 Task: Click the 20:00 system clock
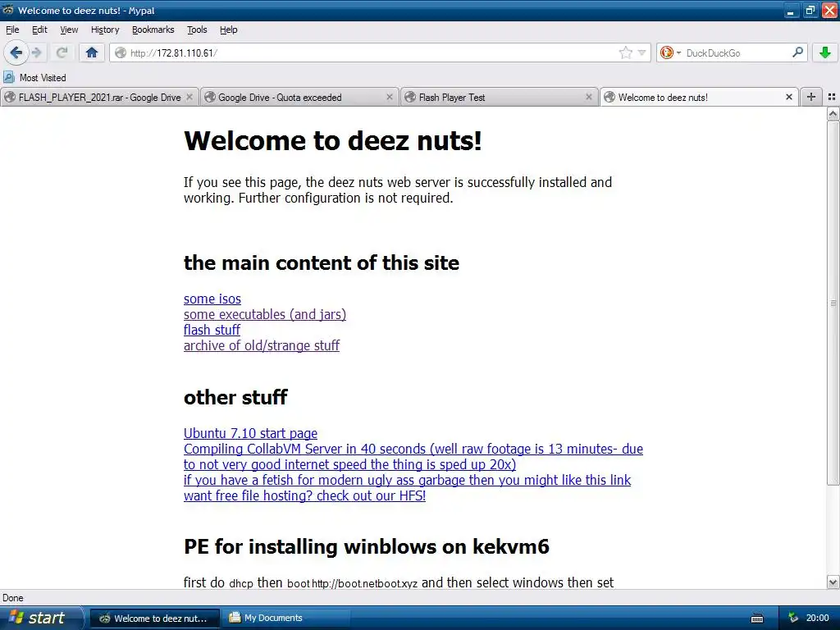[x=817, y=619]
